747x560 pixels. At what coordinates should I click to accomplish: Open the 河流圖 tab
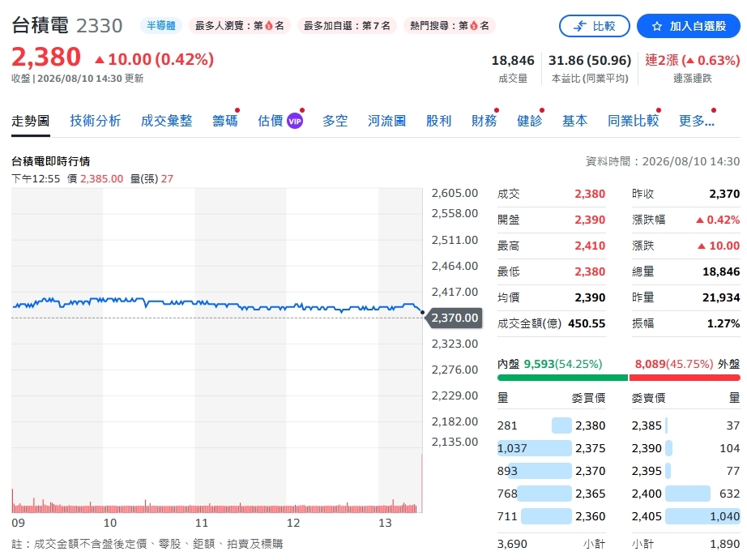click(x=386, y=121)
